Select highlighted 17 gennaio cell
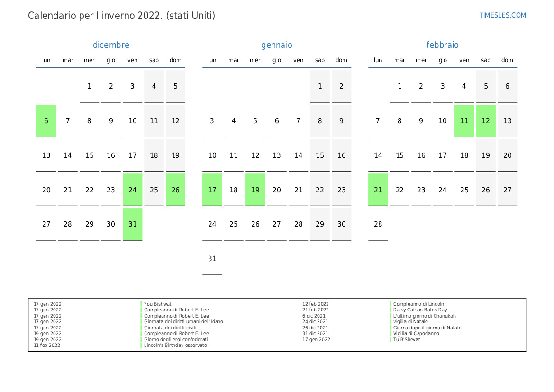The height and width of the screenshot is (392, 554). [212, 190]
